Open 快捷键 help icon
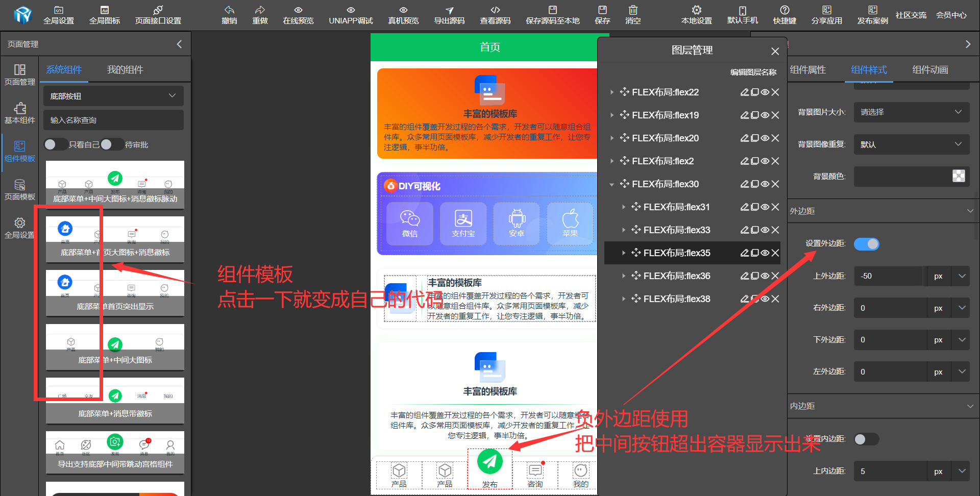The image size is (980, 496). tap(785, 15)
